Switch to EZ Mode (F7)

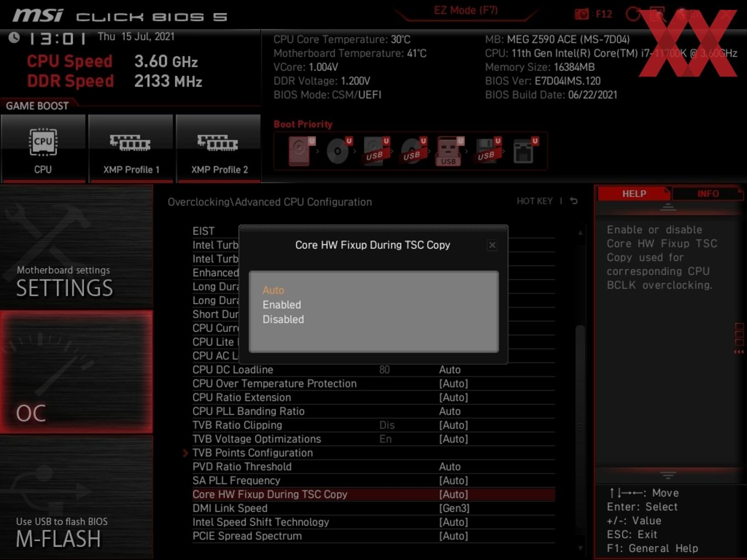click(x=465, y=10)
